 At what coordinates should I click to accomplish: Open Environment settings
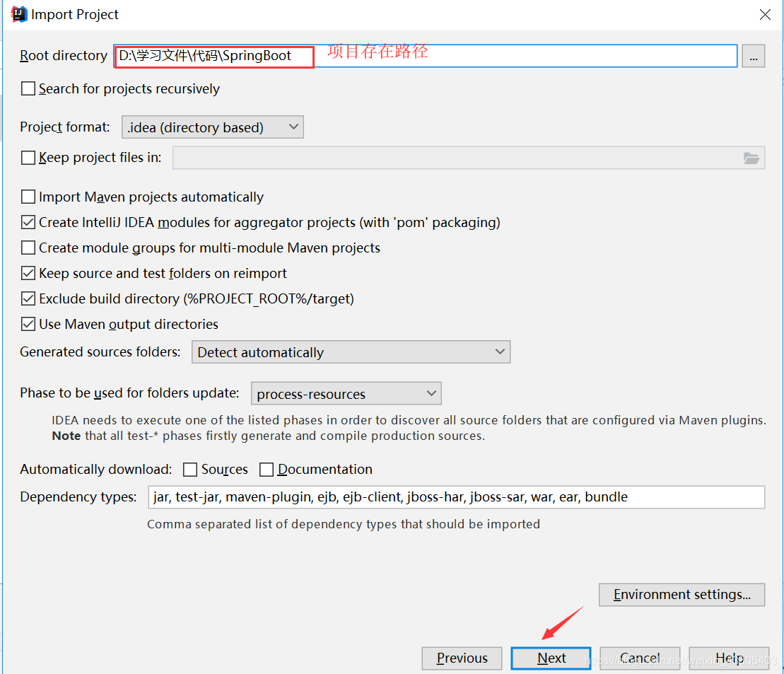tap(681, 595)
